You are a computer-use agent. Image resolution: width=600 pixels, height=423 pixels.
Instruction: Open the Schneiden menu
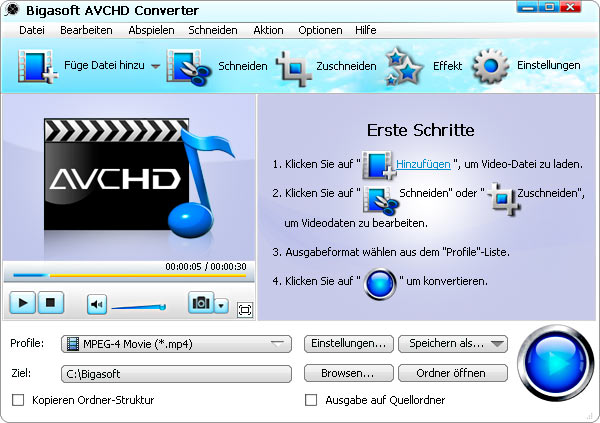(x=213, y=30)
